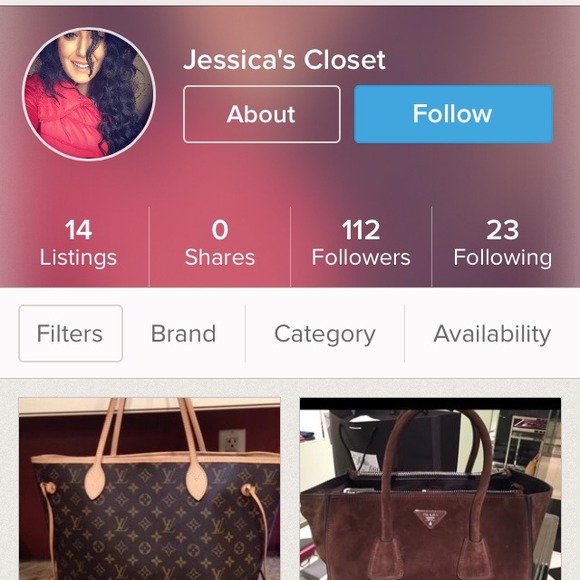The width and height of the screenshot is (580, 580).
Task: Show the 112 Followers list
Action: [361, 243]
